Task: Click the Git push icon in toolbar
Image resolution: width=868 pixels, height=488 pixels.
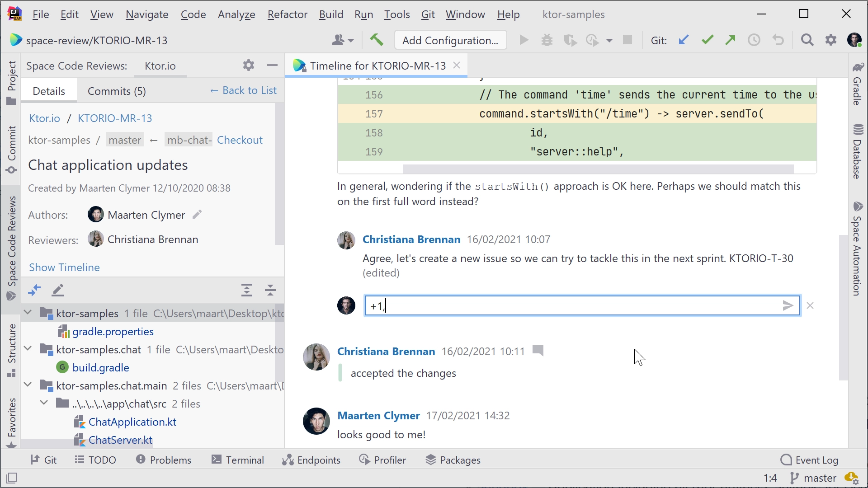Action: tap(730, 40)
